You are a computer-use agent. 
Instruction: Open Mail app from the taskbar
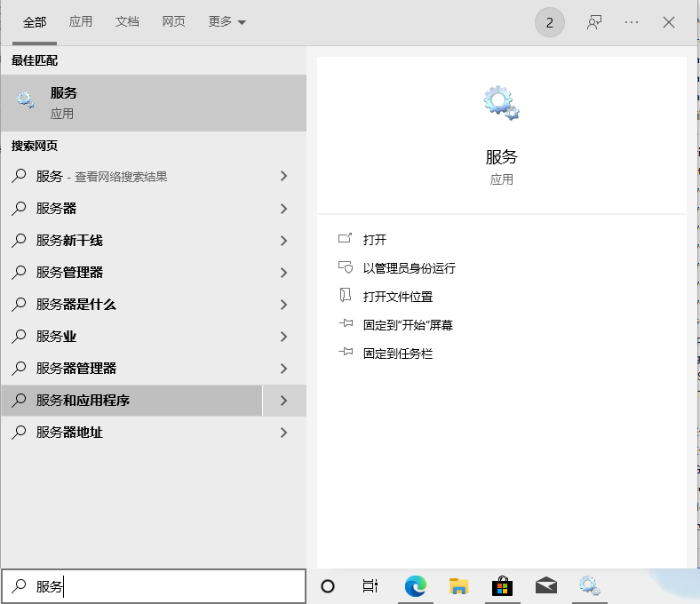[x=546, y=585]
